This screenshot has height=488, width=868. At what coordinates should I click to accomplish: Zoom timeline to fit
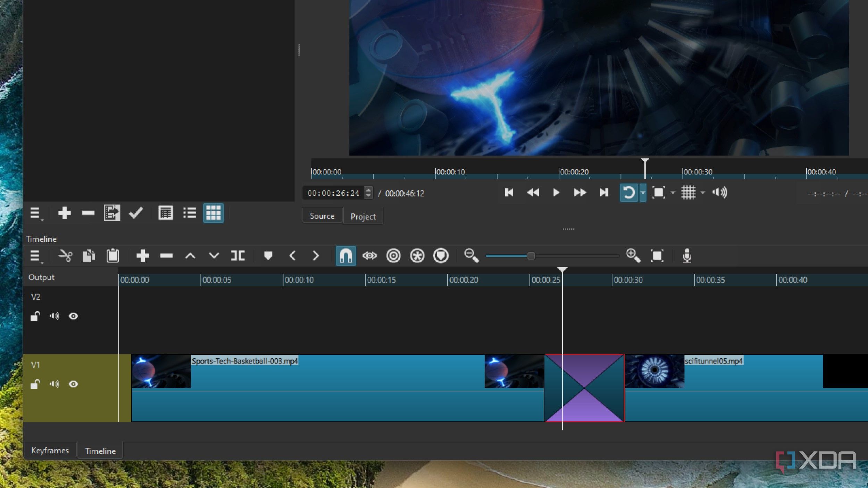(657, 256)
